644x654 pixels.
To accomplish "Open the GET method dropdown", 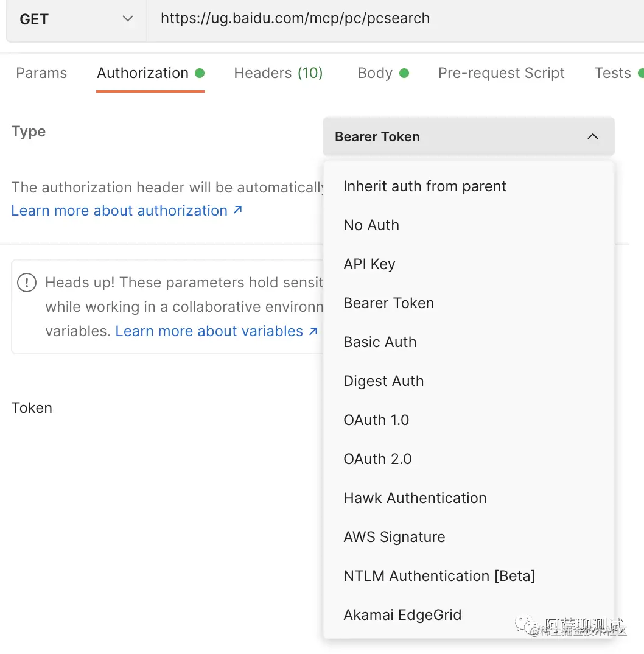I will coord(76,19).
